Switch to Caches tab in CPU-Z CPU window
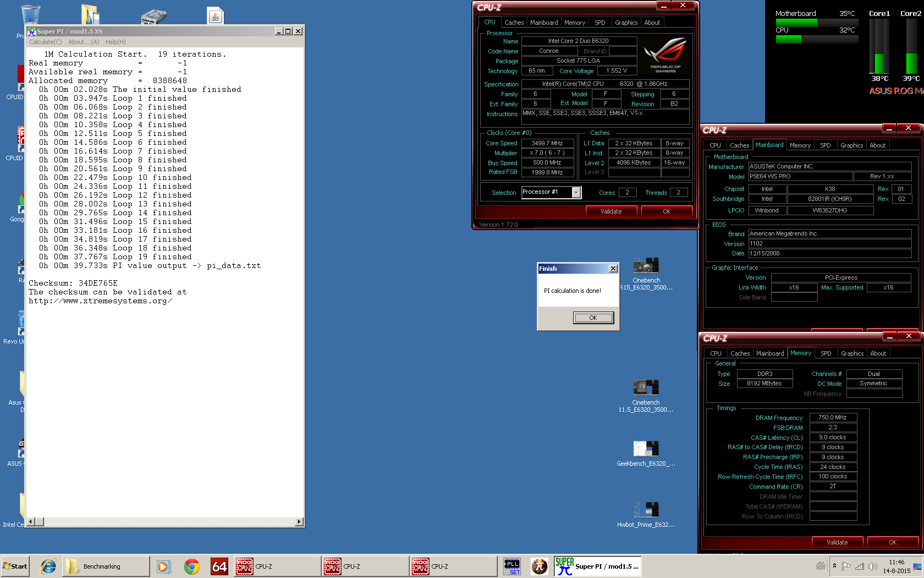924x578 pixels. pos(514,23)
